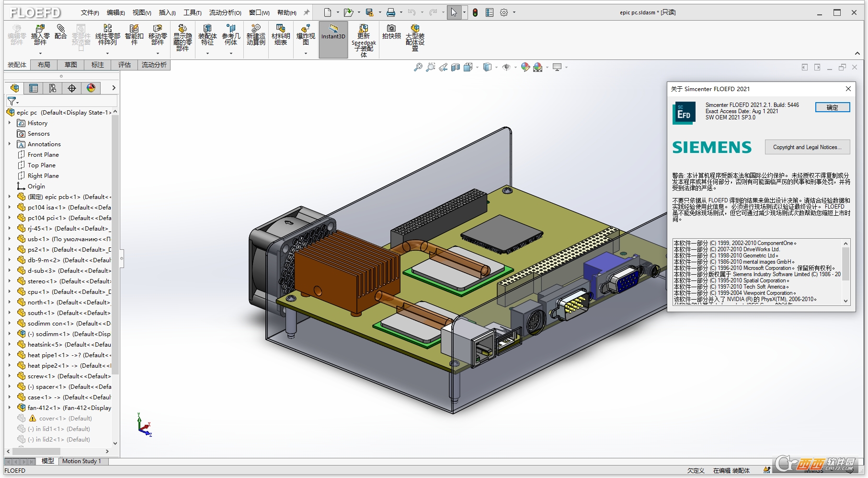868x478 pixels.
Task: Click Zoom to Fit magnifier icon
Action: pyautogui.click(x=418, y=67)
